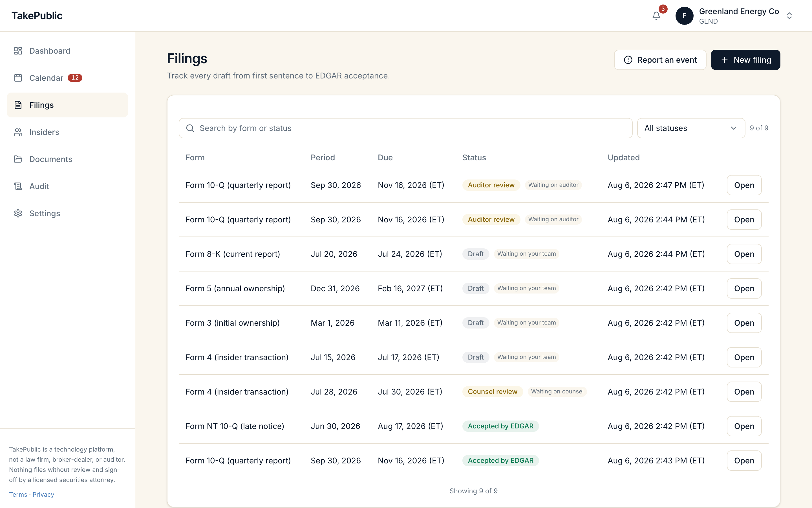Screen dimensions: 812x508
Task: Open the Form 3 initial ownership filing
Action: pos(744,323)
